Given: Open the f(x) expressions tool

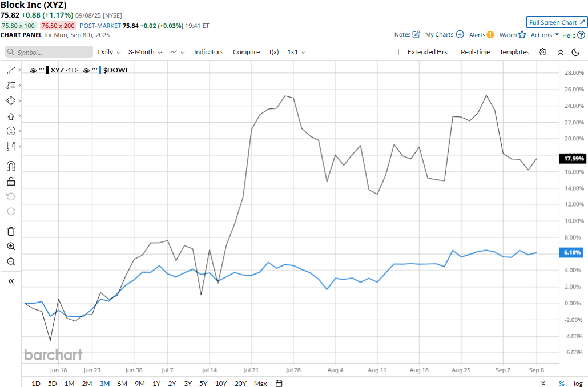Looking at the screenshot, I should pyautogui.click(x=274, y=52).
